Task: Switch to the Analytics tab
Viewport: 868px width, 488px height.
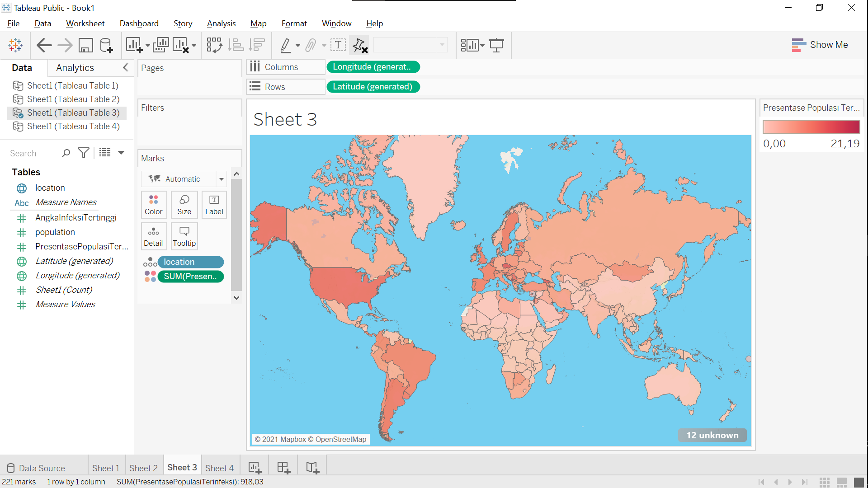Action: tap(74, 67)
